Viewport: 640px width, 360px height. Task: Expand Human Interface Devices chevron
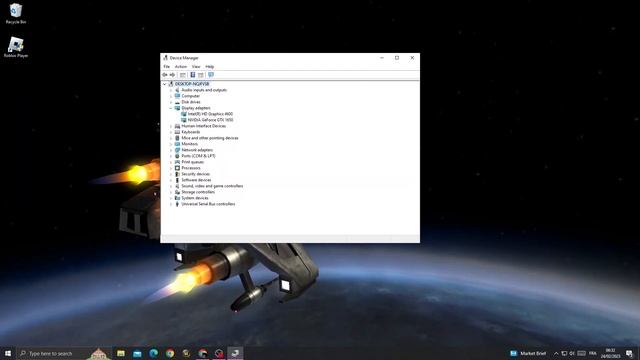[x=171, y=126]
